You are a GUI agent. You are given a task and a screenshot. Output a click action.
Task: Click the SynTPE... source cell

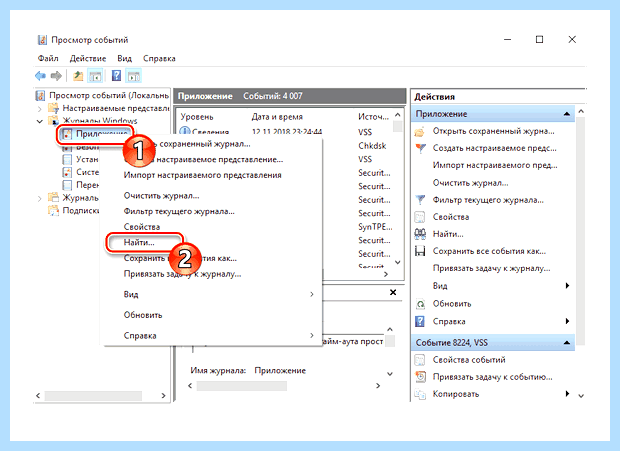(375, 226)
